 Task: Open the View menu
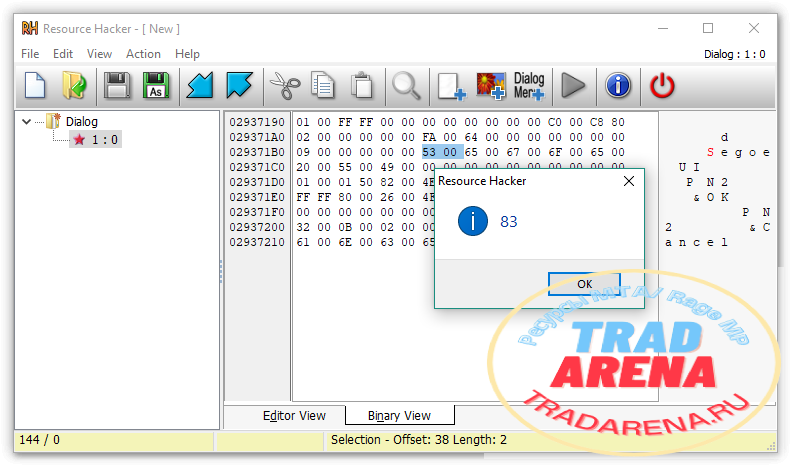pos(99,54)
